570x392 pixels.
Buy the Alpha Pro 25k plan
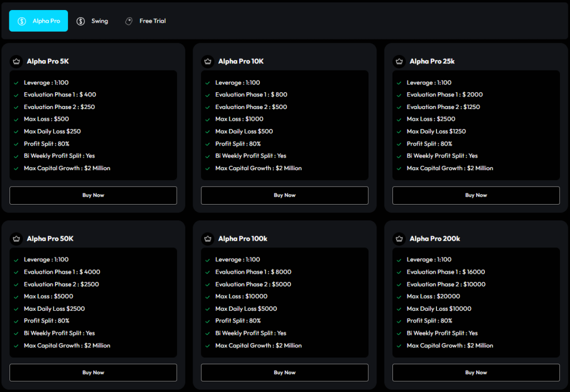click(x=476, y=195)
